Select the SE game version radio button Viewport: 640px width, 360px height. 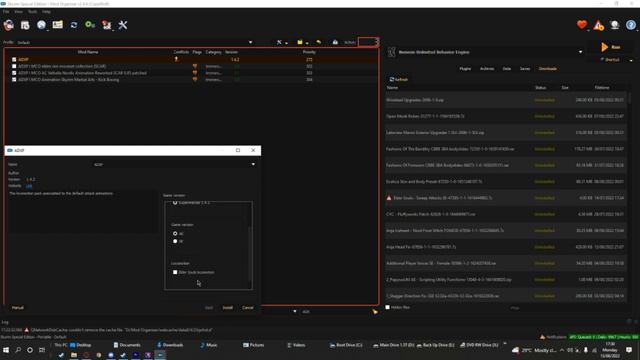coord(175,241)
